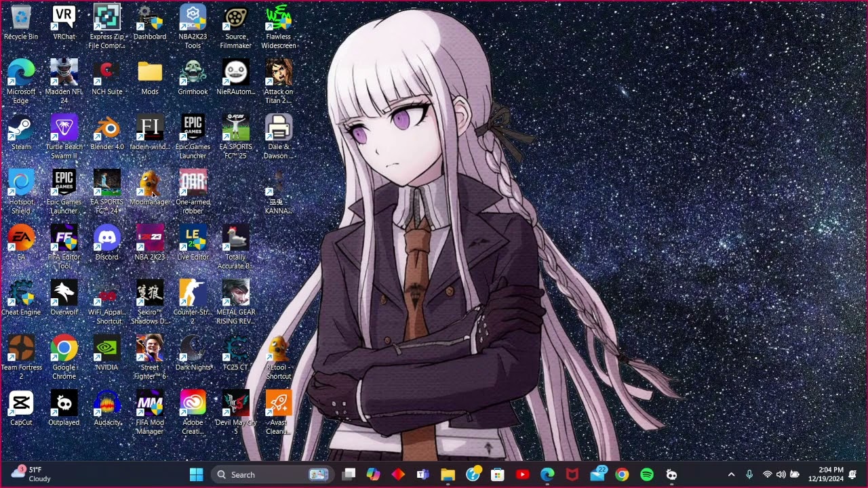The width and height of the screenshot is (868, 488).
Task: Open Copilot from the taskbar
Action: tap(373, 474)
